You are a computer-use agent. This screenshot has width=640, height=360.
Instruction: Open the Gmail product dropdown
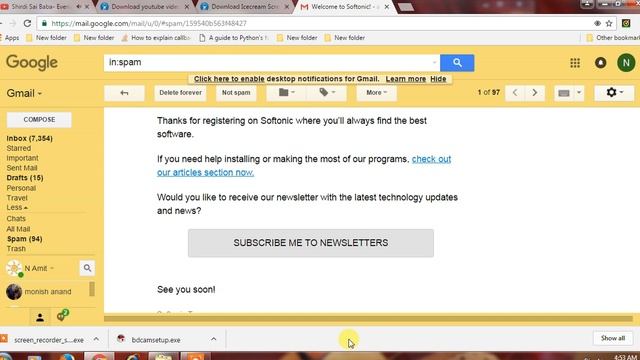pos(24,93)
